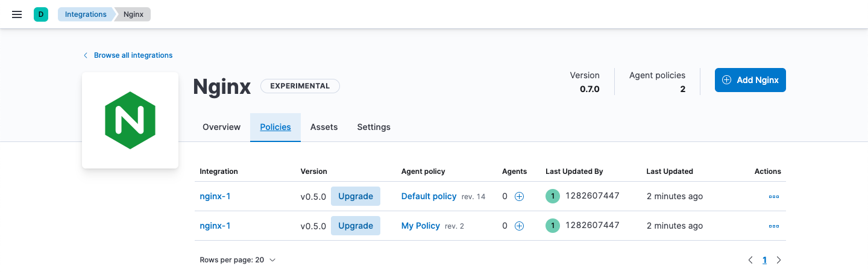Open the hamburger navigation menu
The height and width of the screenshot is (272, 868).
pos(17,14)
